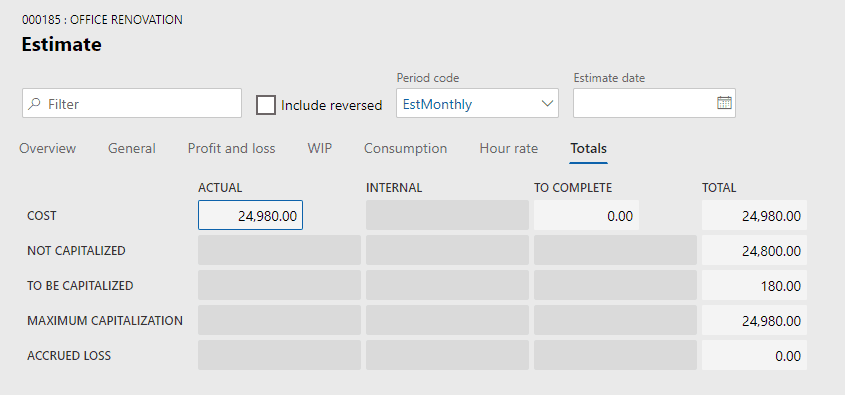Click the Accrued Loss total 0.00 field
The width and height of the screenshot is (845, 395).
pos(754,356)
